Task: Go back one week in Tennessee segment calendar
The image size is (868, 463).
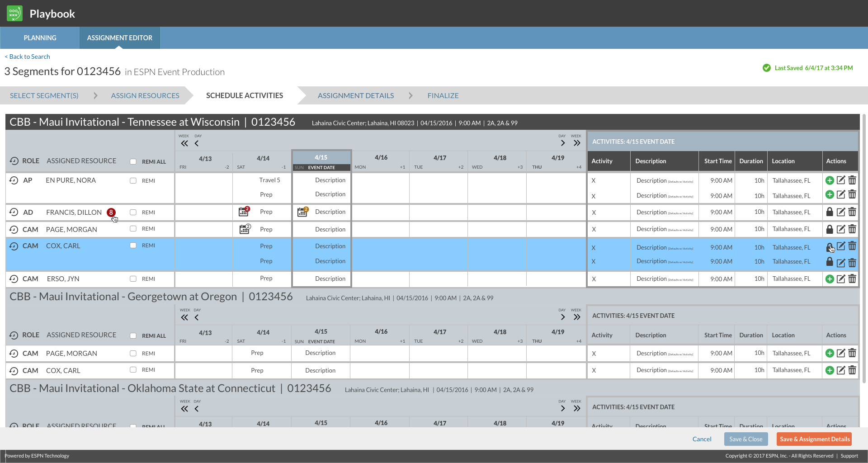Action: coord(184,143)
